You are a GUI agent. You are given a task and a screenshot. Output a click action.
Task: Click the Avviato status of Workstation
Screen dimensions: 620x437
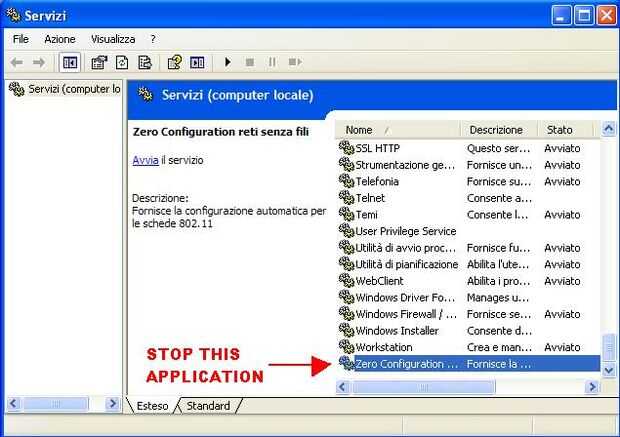pos(562,347)
